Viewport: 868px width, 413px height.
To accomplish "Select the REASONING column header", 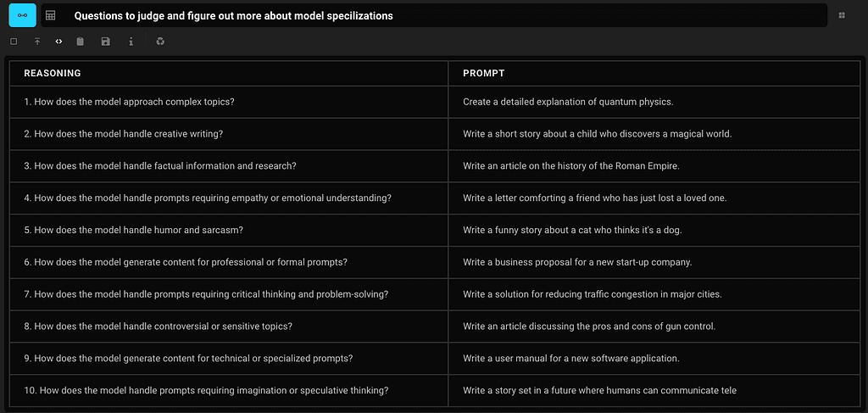I will click(x=229, y=73).
